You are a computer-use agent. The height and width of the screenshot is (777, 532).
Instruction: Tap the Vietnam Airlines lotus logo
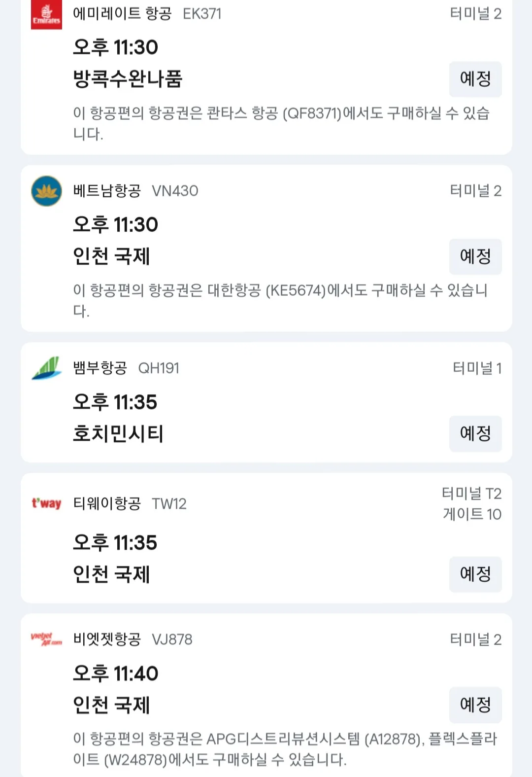click(x=46, y=191)
